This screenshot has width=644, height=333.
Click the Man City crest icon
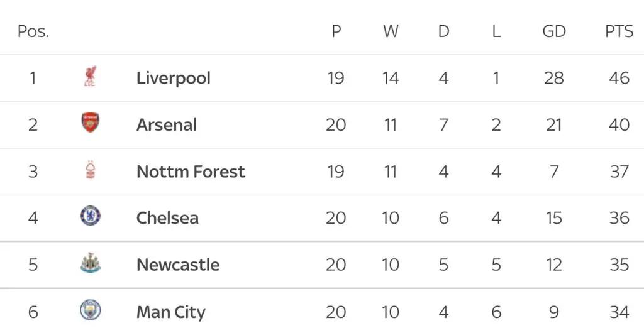(x=90, y=310)
